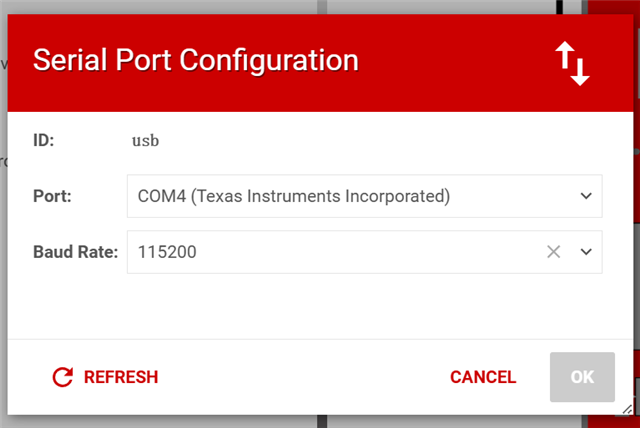
Task: Click the footer area between REFRESH and CANCEL
Action: pyautogui.click(x=300, y=377)
